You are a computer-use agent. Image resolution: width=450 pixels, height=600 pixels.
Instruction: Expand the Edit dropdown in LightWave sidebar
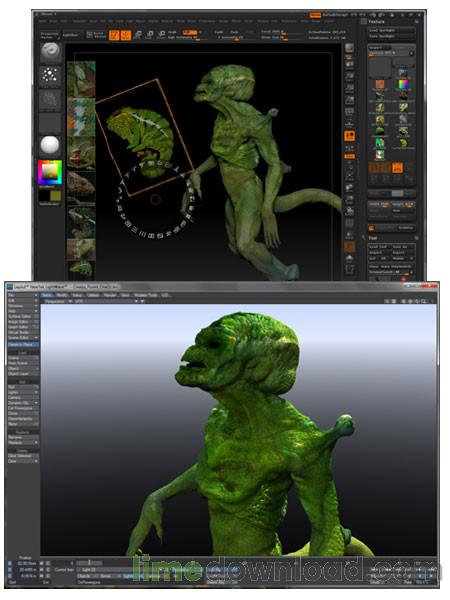point(23,301)
